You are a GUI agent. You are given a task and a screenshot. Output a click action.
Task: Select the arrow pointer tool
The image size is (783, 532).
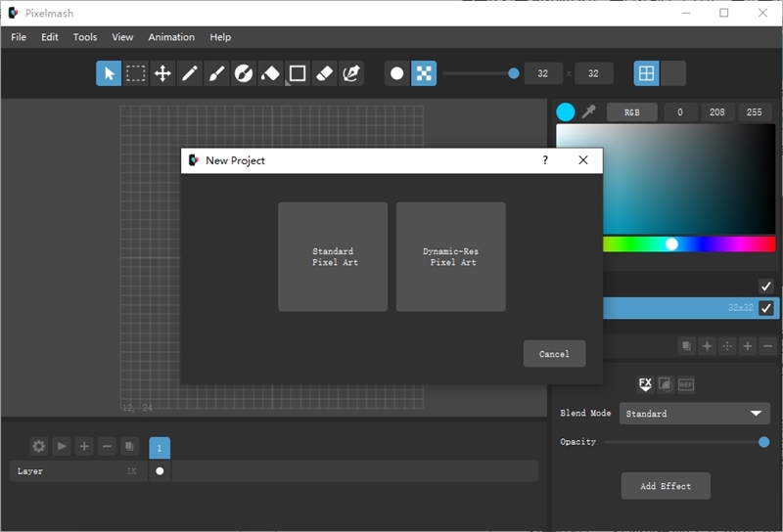coord(109,73)
